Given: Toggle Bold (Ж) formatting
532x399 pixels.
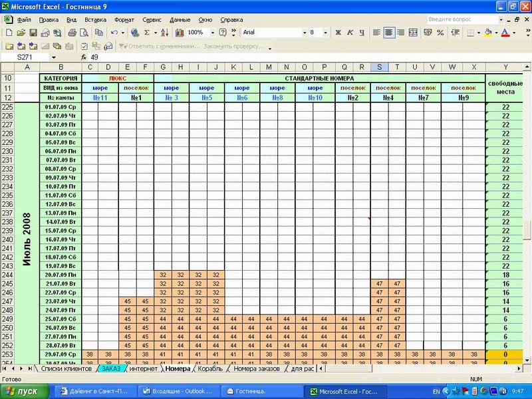Looking at the screenshot, I should [x=338, y=32].
